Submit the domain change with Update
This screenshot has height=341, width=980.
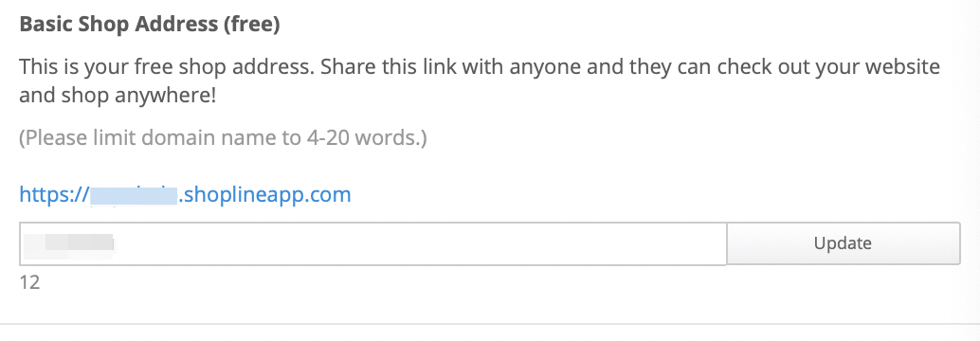point(844,242)
